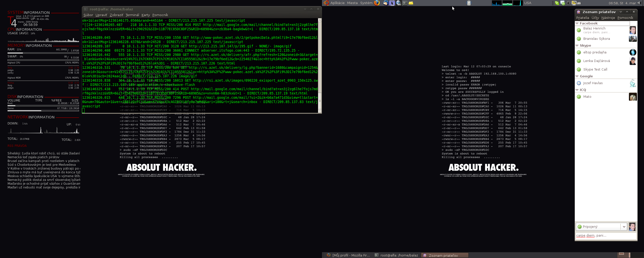
Task: Open the CPU system monitor graph applet
Action: coord(497,3)
